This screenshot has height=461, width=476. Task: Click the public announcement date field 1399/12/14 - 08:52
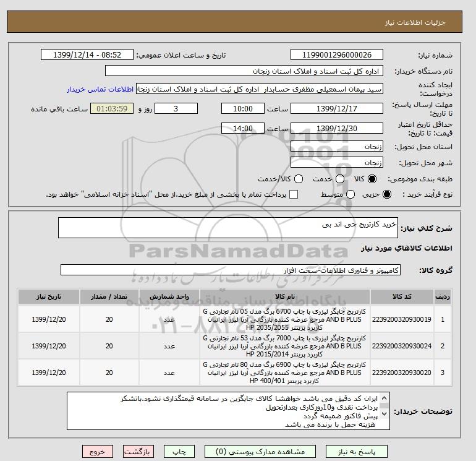pos(87,54)
